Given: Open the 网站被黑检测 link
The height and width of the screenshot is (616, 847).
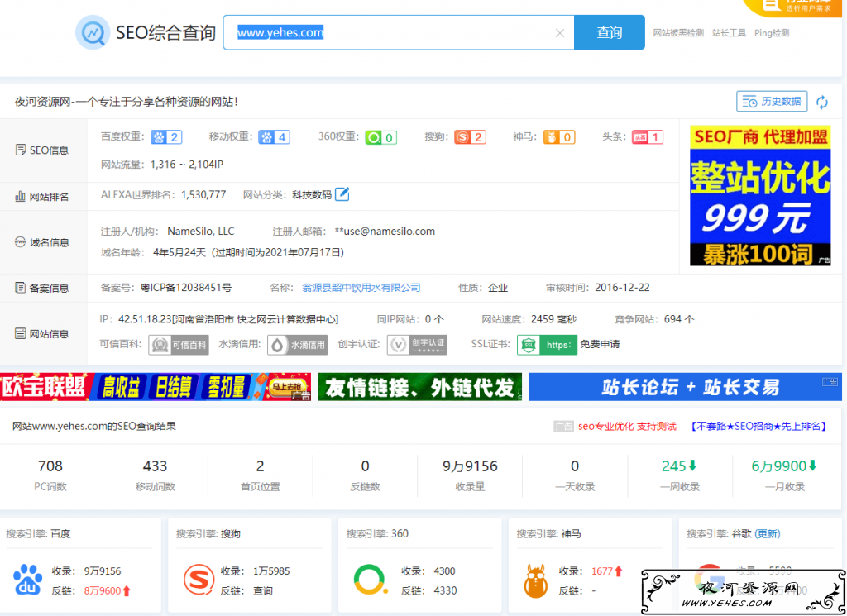Looking at the screenshot, I should pos(678,33).
